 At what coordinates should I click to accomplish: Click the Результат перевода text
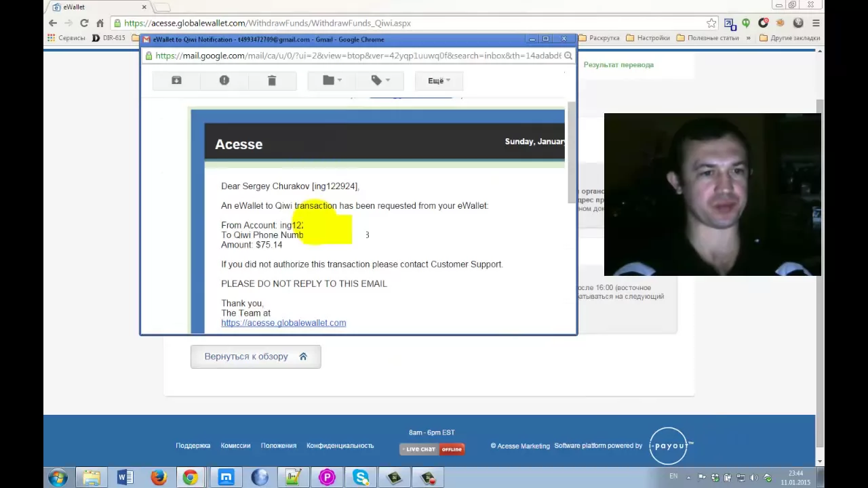click(x=618, y=65)
